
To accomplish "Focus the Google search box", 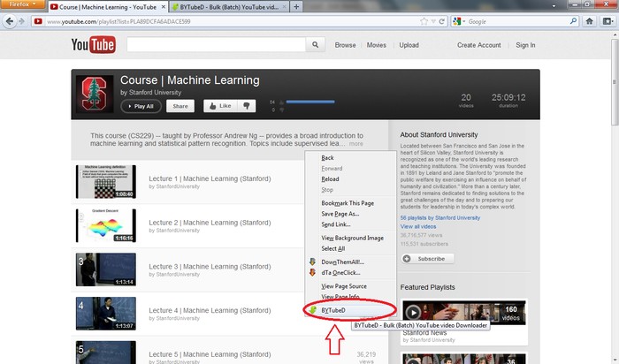I will coord(517,21).
